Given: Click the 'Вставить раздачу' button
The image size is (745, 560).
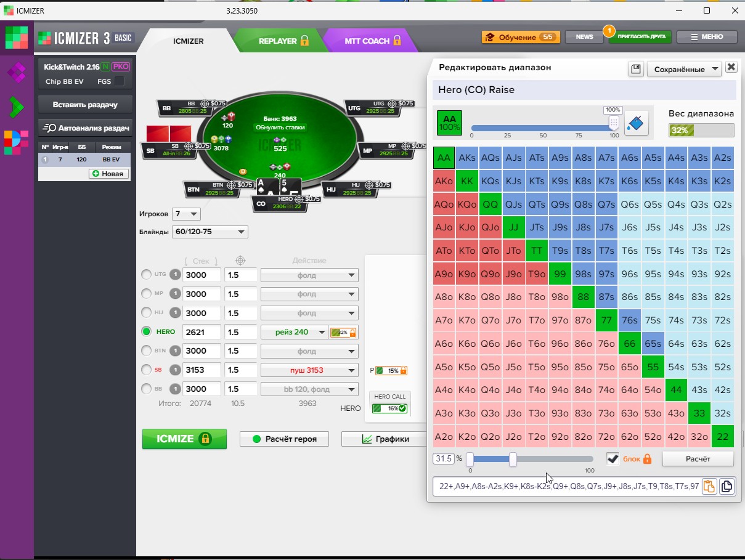Looking at the screenshot, I should (x=85, y=104).
